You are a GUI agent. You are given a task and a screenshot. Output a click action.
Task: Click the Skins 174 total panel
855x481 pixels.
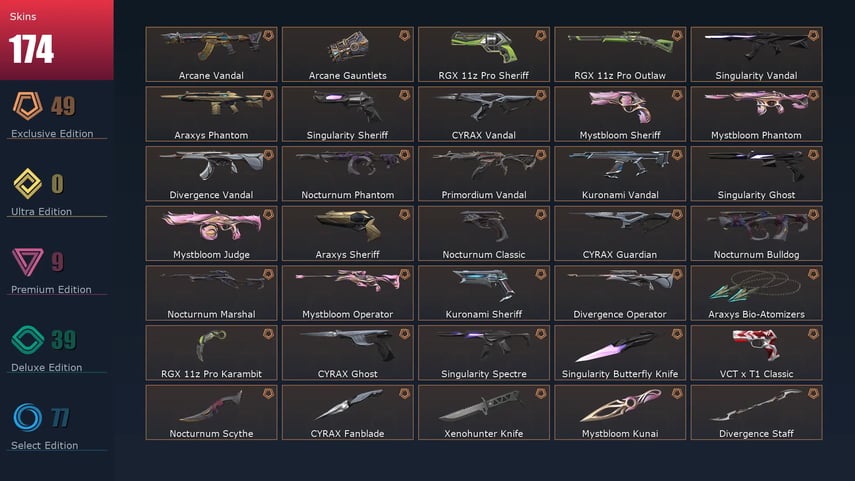point(57,40)
